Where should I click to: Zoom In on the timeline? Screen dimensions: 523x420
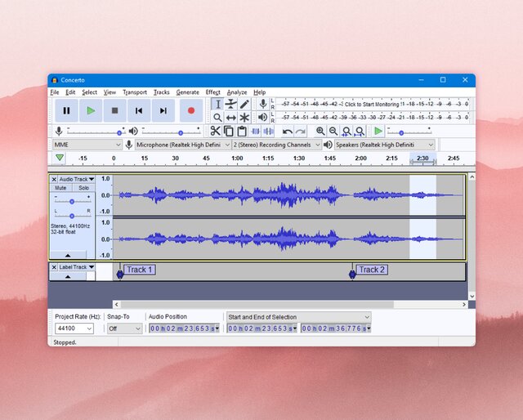tap(320, 131)
